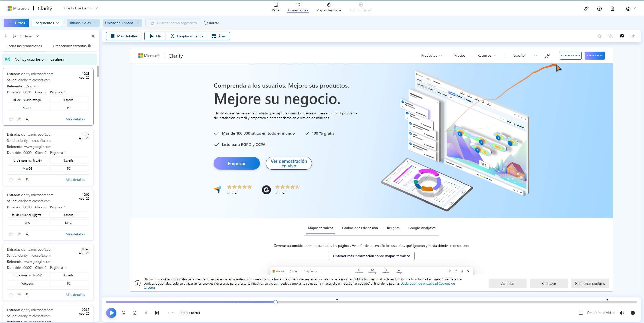This screenshot has height=323, width=644.
Task: Show the Clic heatmap view
Action: 155,36
